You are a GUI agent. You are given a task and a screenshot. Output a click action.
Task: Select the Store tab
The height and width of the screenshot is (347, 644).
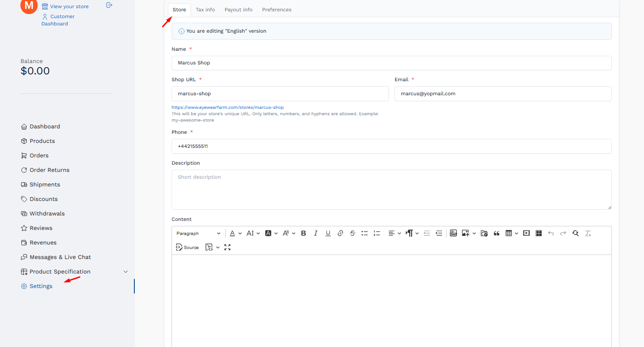click(x=179, y=10)
